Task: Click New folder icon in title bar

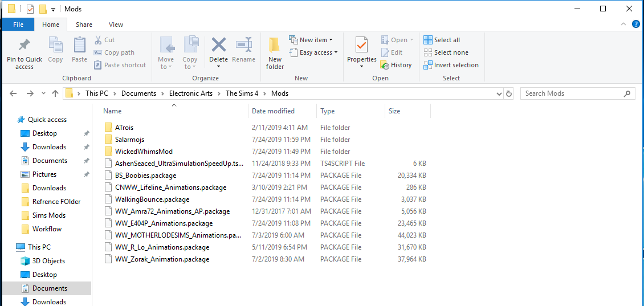Action: coord(43,9)
